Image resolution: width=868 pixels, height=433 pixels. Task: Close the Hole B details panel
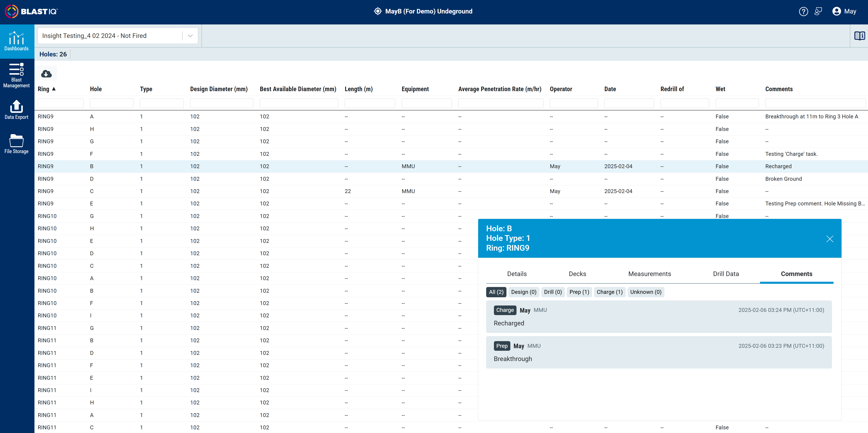click(830, 239)
